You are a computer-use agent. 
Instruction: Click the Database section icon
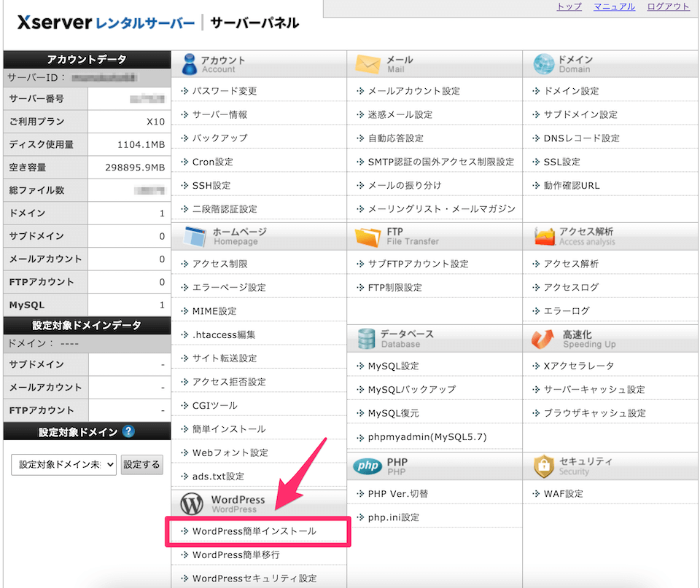(366, 338)
